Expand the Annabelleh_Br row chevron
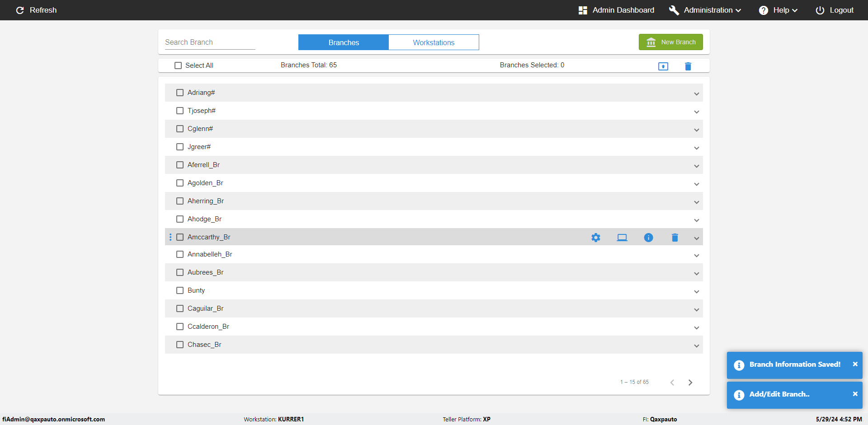The width and height of the screenshot is (868, 425). pyautogui.click(x=697, y=256)
